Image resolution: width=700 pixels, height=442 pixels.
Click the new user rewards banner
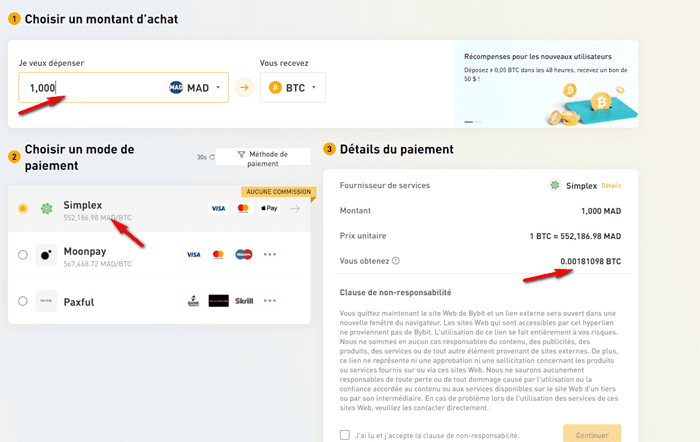[x=545, y=84]
